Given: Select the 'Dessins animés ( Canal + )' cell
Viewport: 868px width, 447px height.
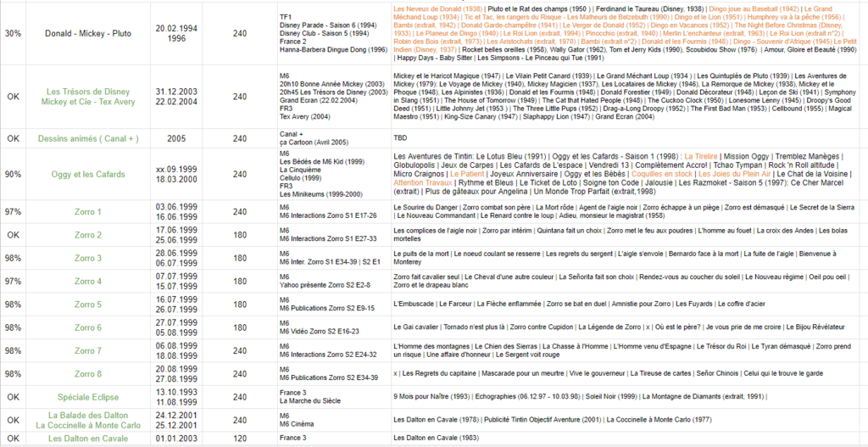Looking at the screenshot, I should coord(88,138).
